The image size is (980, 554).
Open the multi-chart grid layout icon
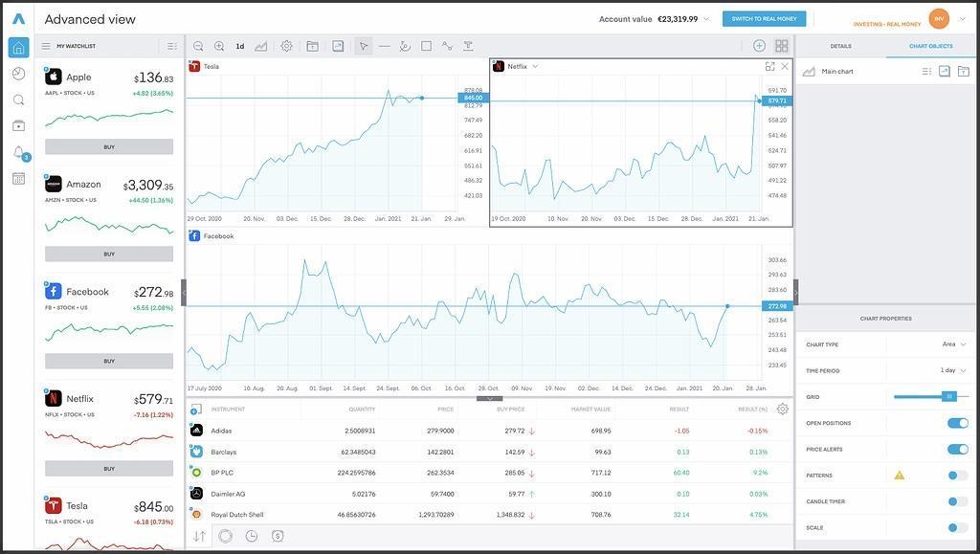pyautogui.click(x=781, y=46)
